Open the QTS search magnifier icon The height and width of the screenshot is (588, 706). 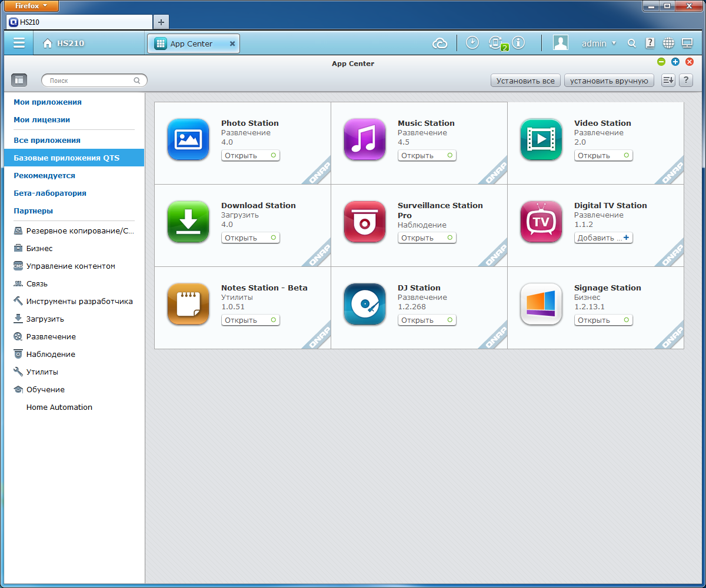point(632,44)
